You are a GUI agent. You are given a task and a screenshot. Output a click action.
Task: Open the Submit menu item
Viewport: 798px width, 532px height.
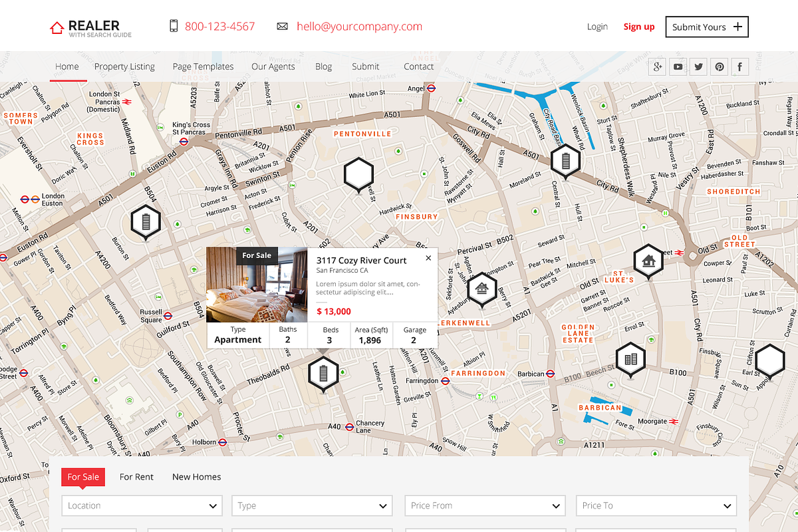[366, 66]
